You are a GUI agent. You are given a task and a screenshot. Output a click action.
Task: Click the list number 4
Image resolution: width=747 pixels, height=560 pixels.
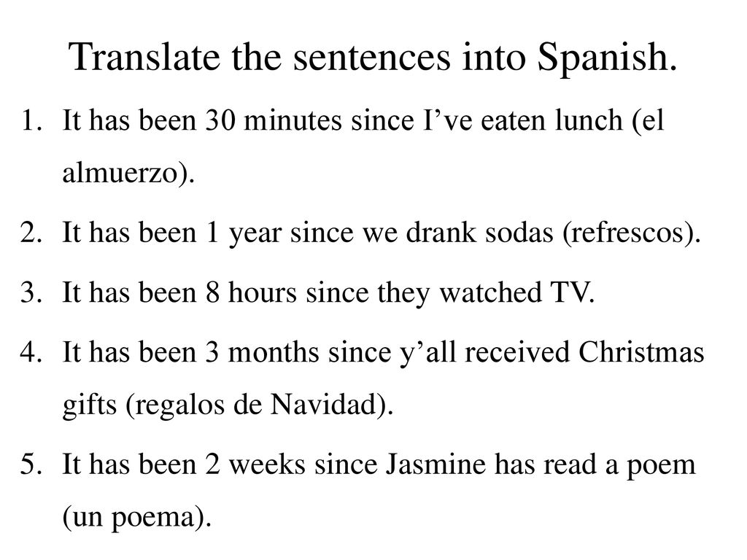coord(31,352)
